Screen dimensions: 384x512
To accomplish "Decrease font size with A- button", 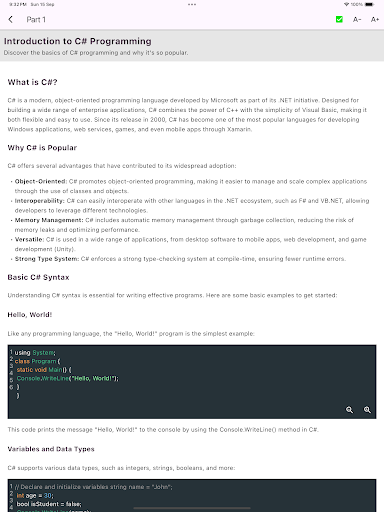I will click(357, 20).
